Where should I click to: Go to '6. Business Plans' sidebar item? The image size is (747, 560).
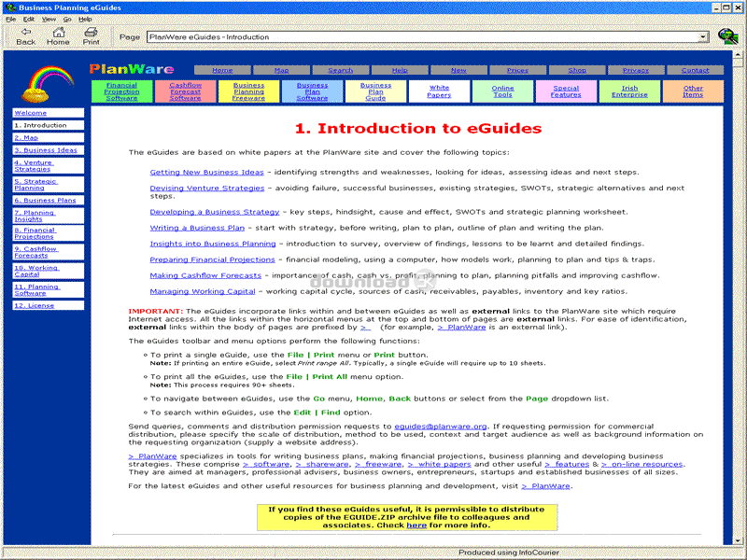click(x=45, y=200)
